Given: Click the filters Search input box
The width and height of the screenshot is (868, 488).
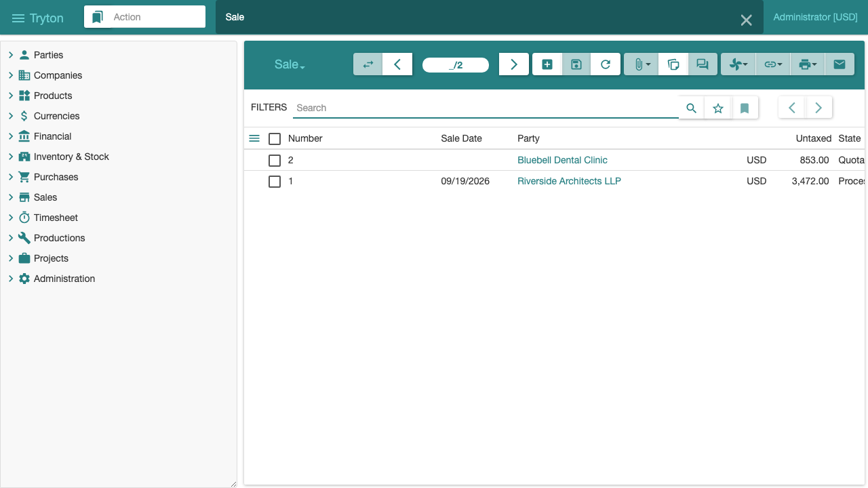Looking at the screenshot, I should 486,108.
